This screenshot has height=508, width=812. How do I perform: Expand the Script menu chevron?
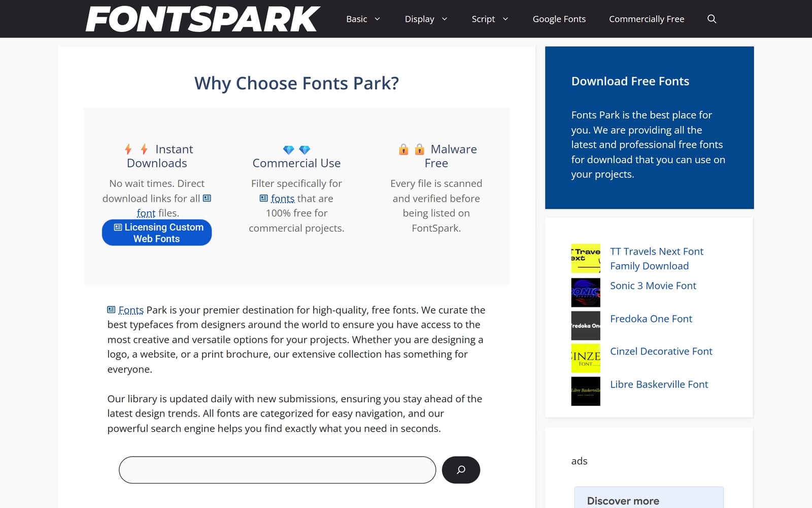coord(505,19)
